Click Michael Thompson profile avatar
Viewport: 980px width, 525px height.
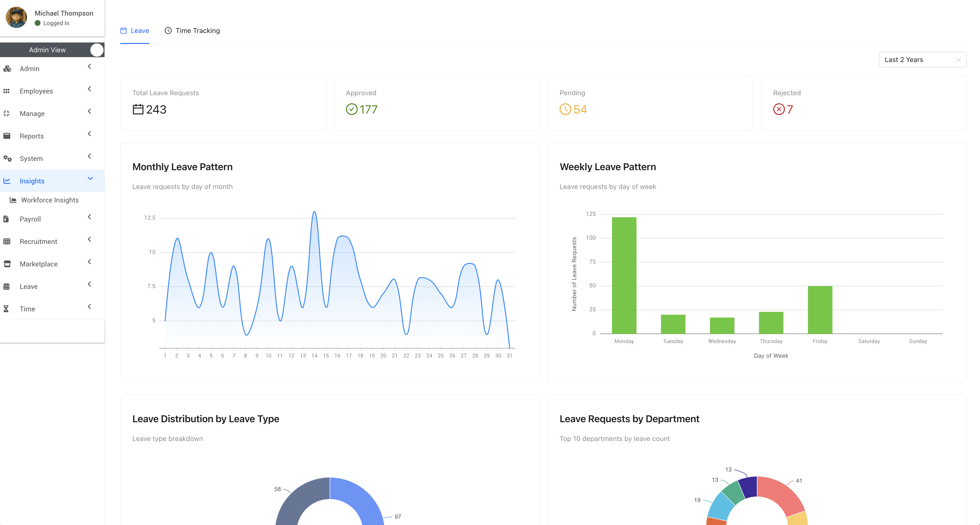(x=16, y=18)
